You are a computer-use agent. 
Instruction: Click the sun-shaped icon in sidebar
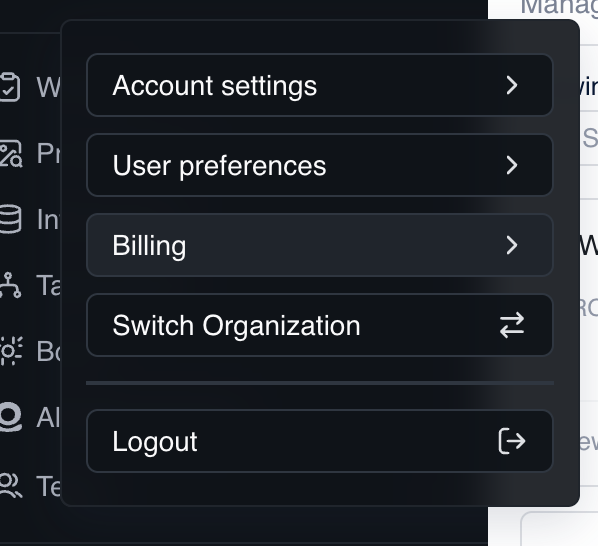pos(11,351)
